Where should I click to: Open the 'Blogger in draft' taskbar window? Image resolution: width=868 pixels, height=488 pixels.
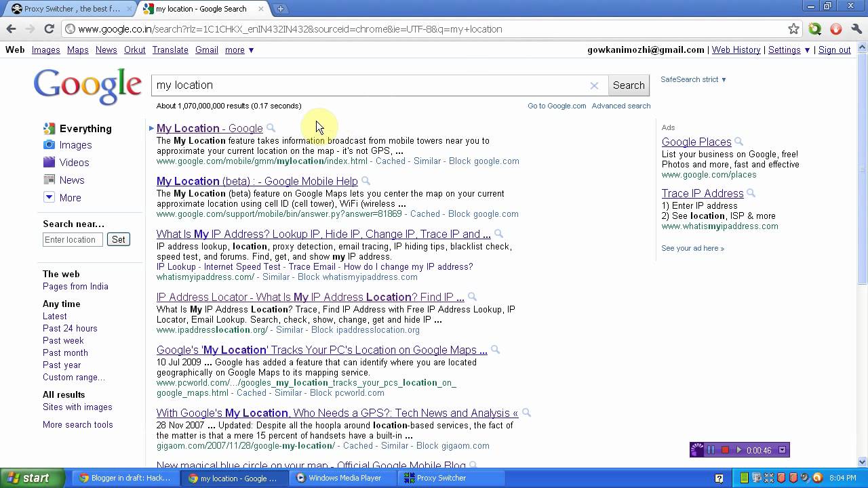coord(127,478)
